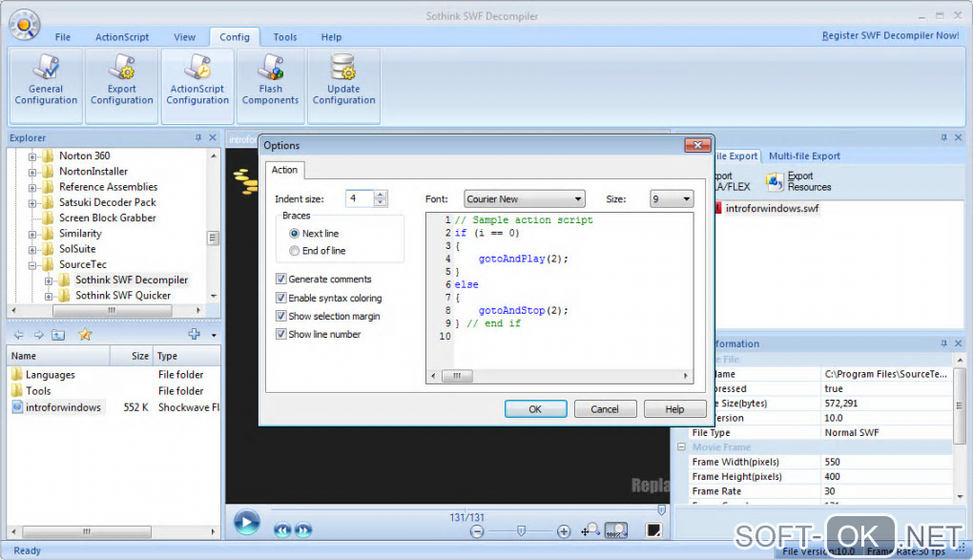Close the Information panel
973x560 pixels.
958,343
